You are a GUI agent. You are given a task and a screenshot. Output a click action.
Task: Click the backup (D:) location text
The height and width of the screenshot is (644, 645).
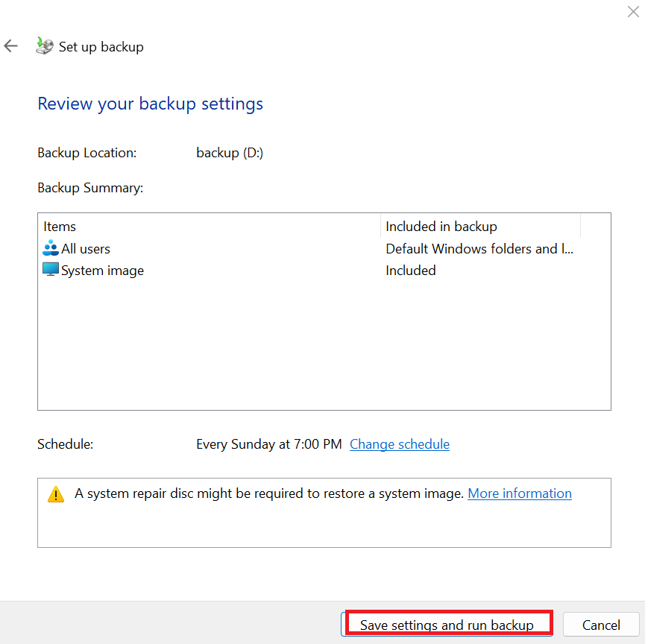coord(230,153)
